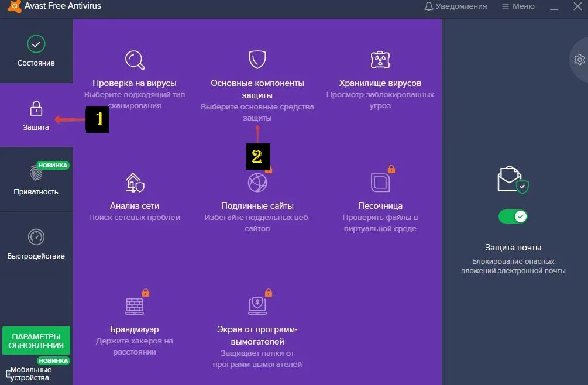Click the ransomware shield laptop icon
Viewport: 588px width, 385px height.
tap(257, 305)
